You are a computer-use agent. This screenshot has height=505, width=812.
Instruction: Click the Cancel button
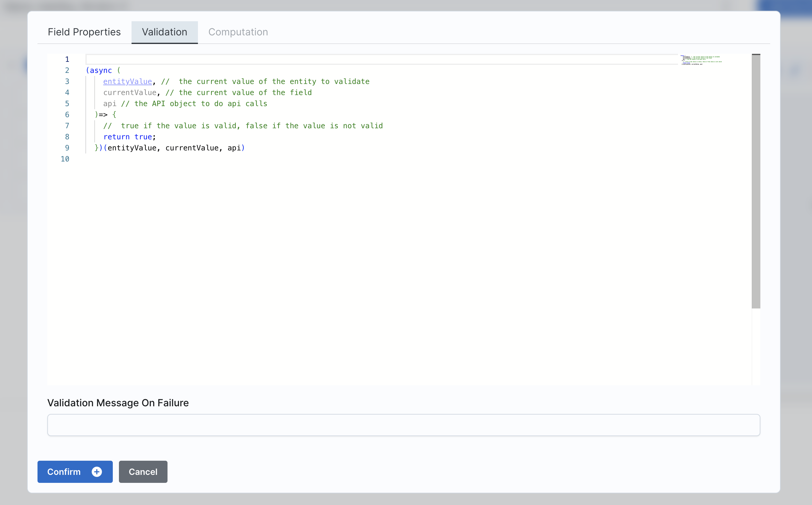143,472
